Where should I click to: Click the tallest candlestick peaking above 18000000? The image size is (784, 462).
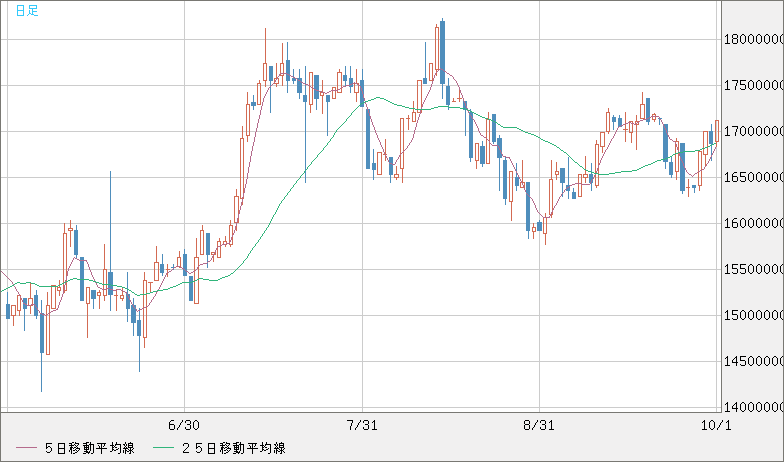tap(441, 50)
